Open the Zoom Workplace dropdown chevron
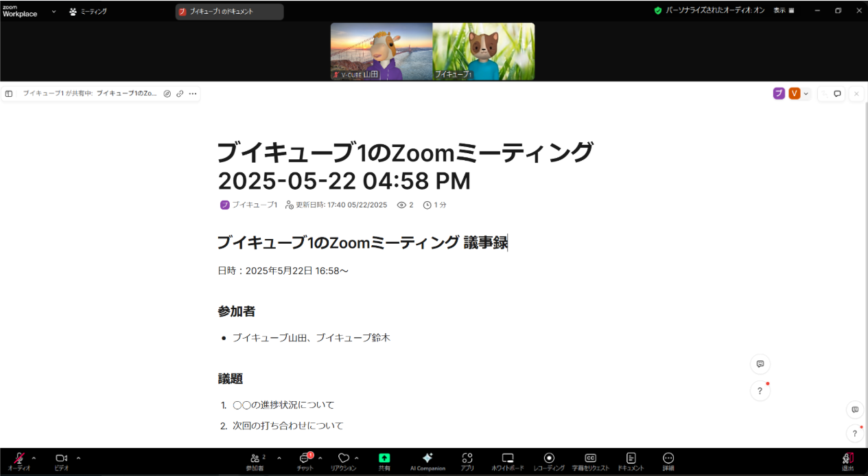Screen dimensions: 868x476 pos(54,11)
